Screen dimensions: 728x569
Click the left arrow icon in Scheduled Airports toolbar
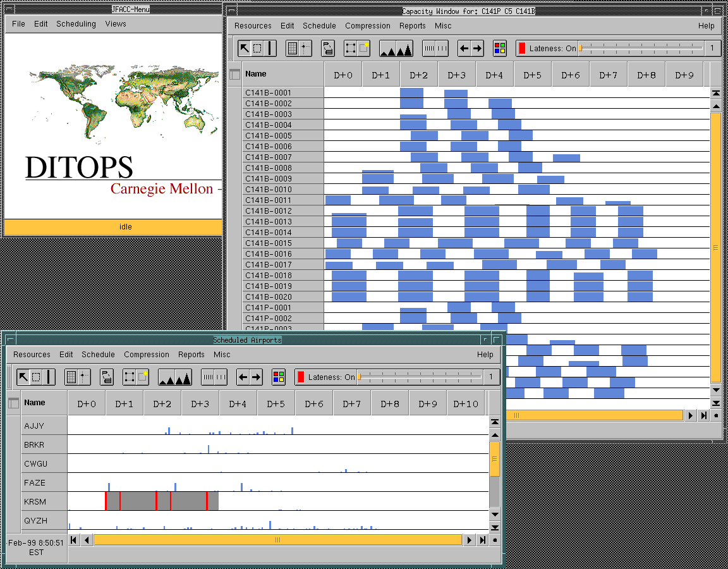point(243,377)
